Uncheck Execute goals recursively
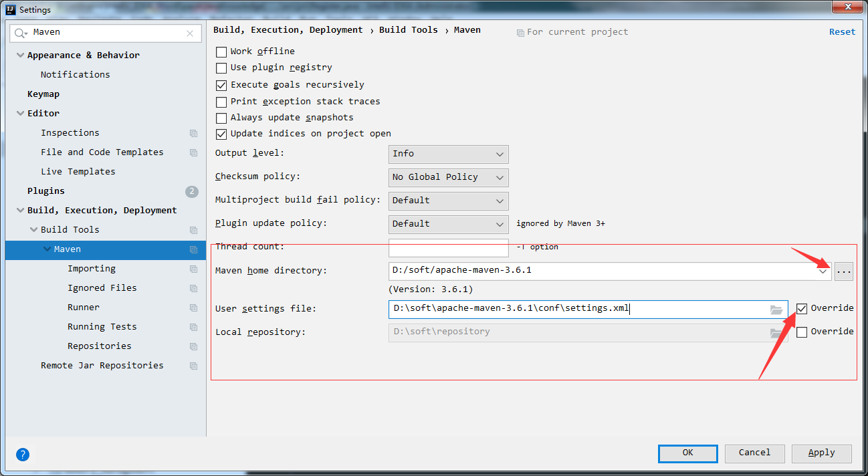The image size is (868, 476). coord(221,85)
